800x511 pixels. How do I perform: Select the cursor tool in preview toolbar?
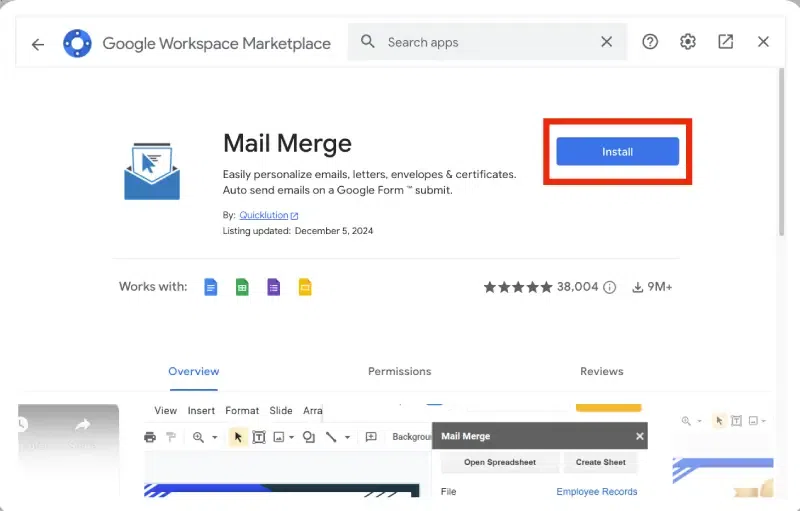pos(238,437)
